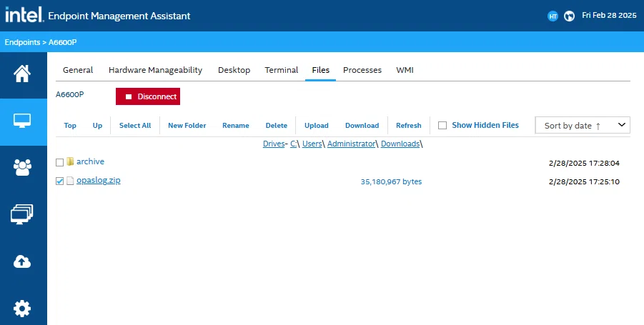Click the Fri Feb 28 2025 date
Screen dimensions: 644x325
click(x=609, y=16)
